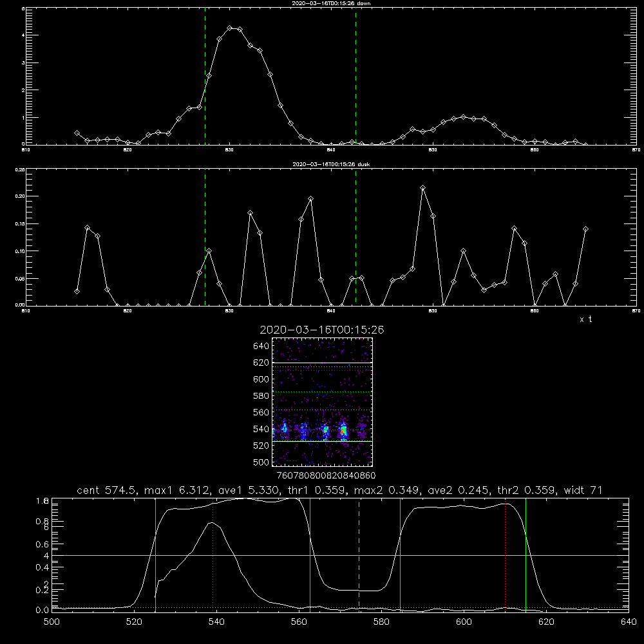Click the green vertical line at 525 in bottom plot
The height and width of the screenshot is (644, 644).
click(155, 554)
